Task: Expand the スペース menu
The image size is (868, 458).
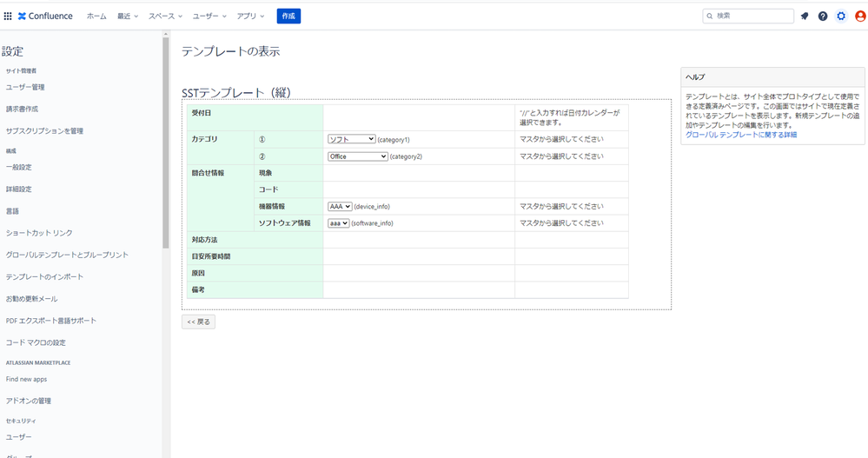Action: [x=165, y=16]
